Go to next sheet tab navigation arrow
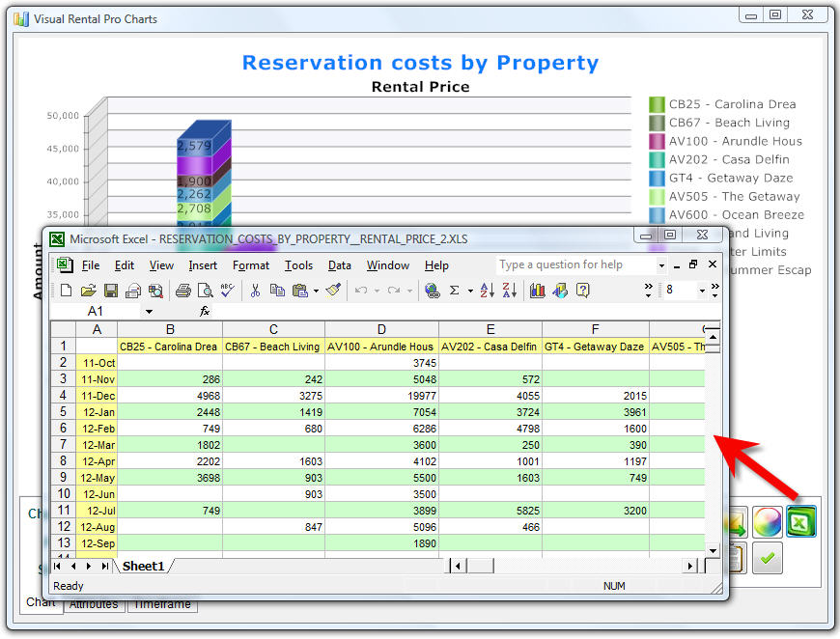840x639 pixels. [x=89, y=567]
